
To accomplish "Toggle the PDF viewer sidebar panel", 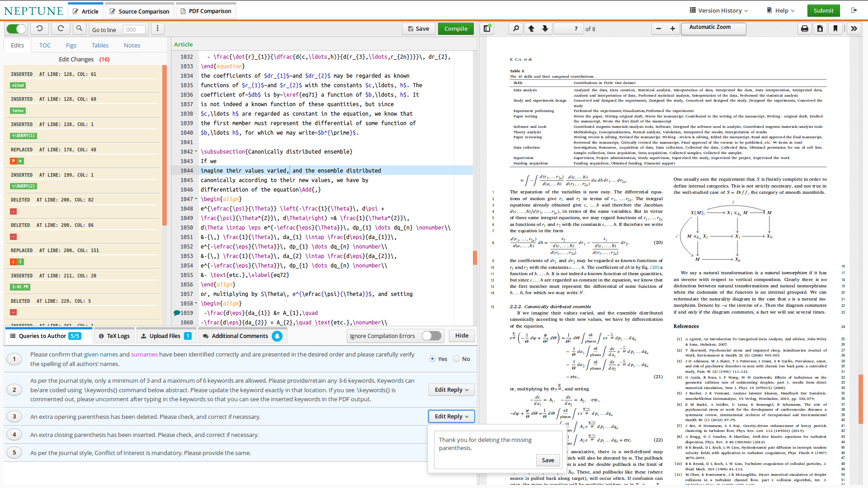I will [x=487, y=29].
